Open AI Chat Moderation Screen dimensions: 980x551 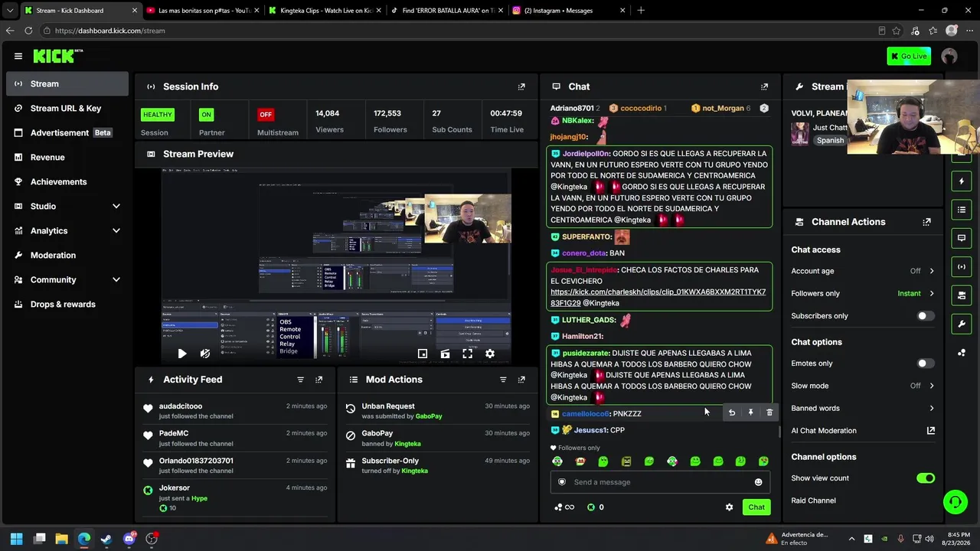click(863, 431)
